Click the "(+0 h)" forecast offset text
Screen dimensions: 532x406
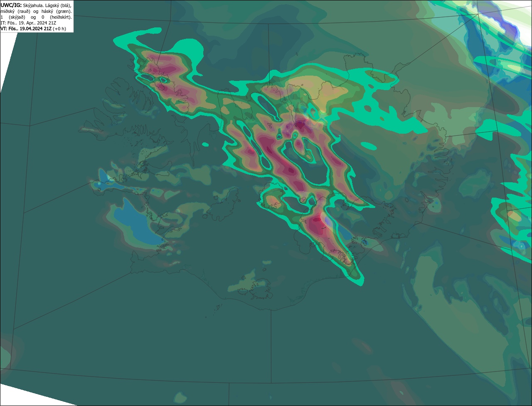[x=59, y=29]
